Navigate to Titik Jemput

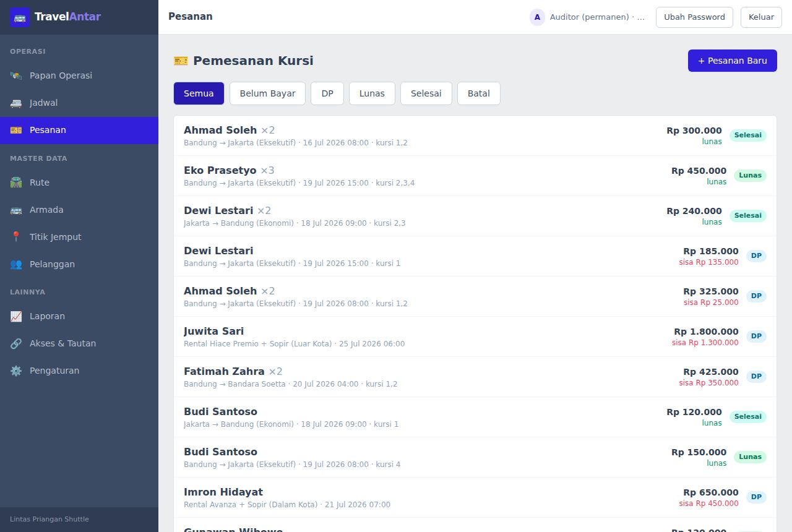point(79,237)
